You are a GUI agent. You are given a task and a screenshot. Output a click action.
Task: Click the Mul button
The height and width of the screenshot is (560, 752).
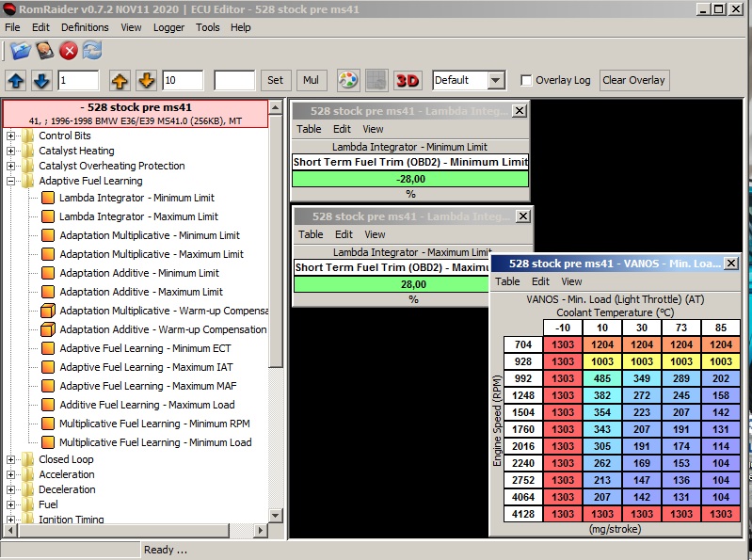[x=310, y=80]
